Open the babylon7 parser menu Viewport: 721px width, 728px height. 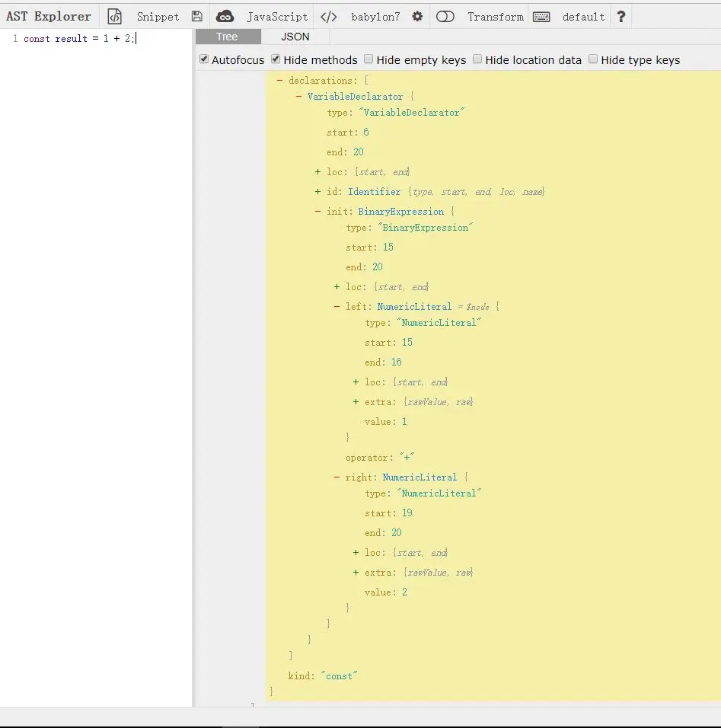[x=375, y=17]
